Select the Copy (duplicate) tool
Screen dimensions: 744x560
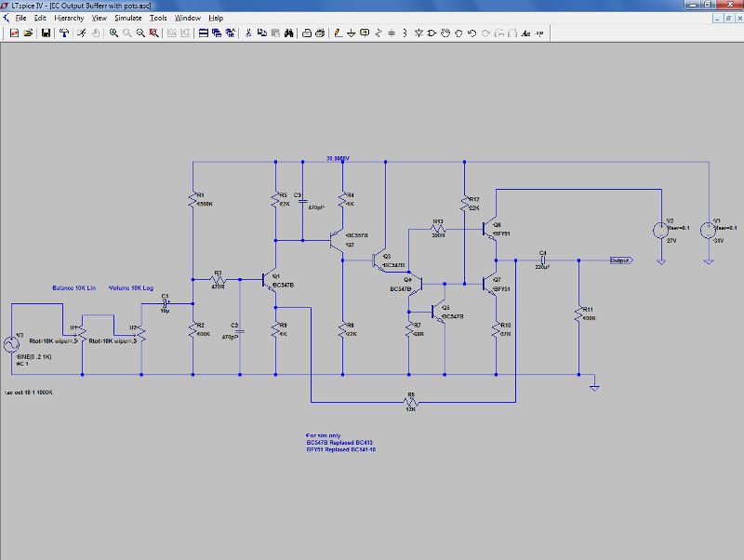click(261, 33)
